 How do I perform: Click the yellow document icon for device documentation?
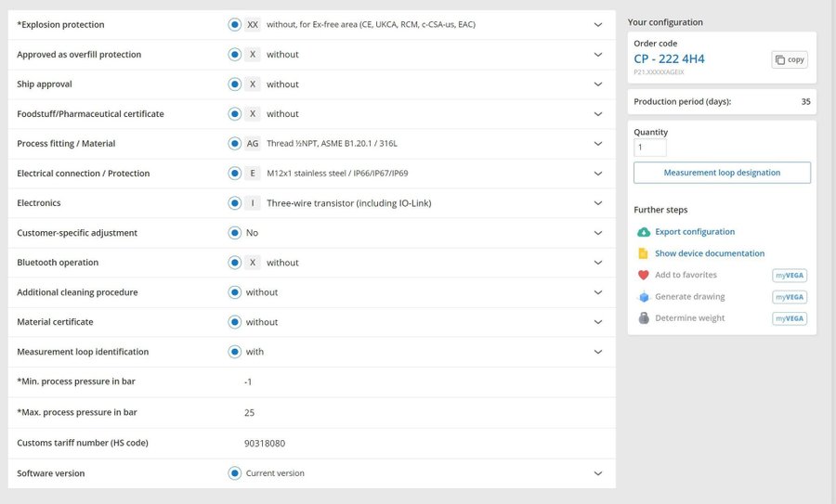point(643,253)
